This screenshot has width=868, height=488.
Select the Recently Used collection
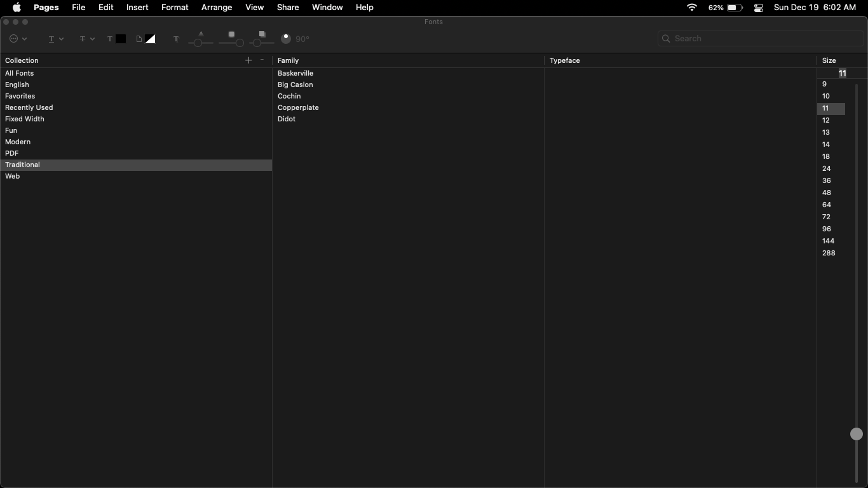(136, 107)
